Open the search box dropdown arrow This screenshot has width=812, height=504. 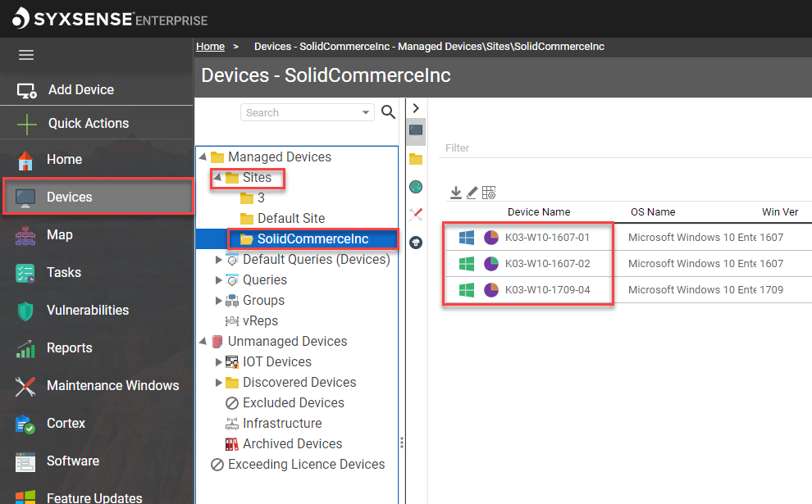coord(366,112)
